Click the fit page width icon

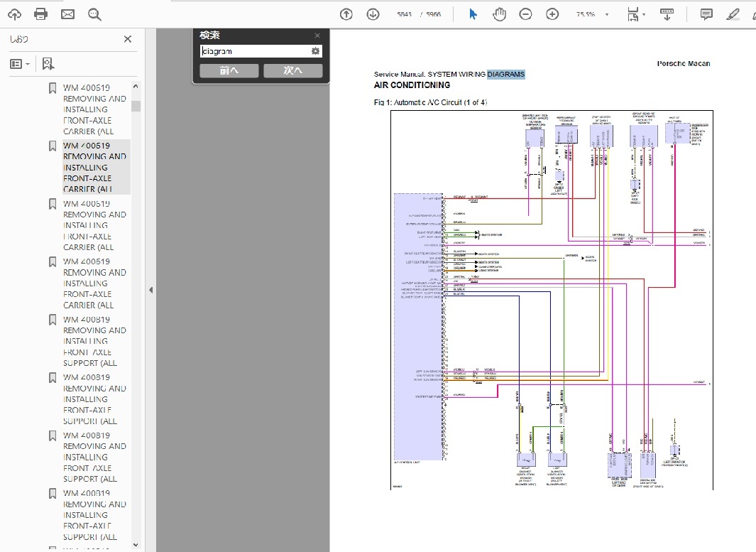click(x=633, y=14)
